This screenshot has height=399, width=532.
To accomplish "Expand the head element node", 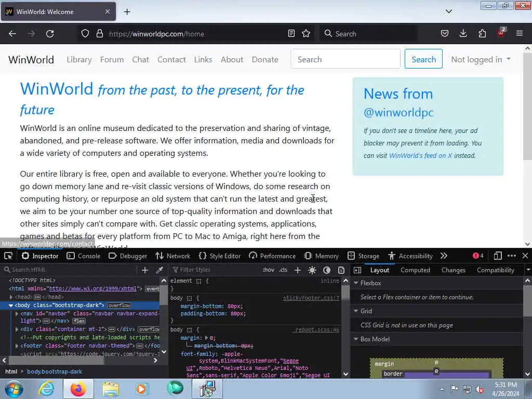I will pyautogui.click(x=11, y=297).
